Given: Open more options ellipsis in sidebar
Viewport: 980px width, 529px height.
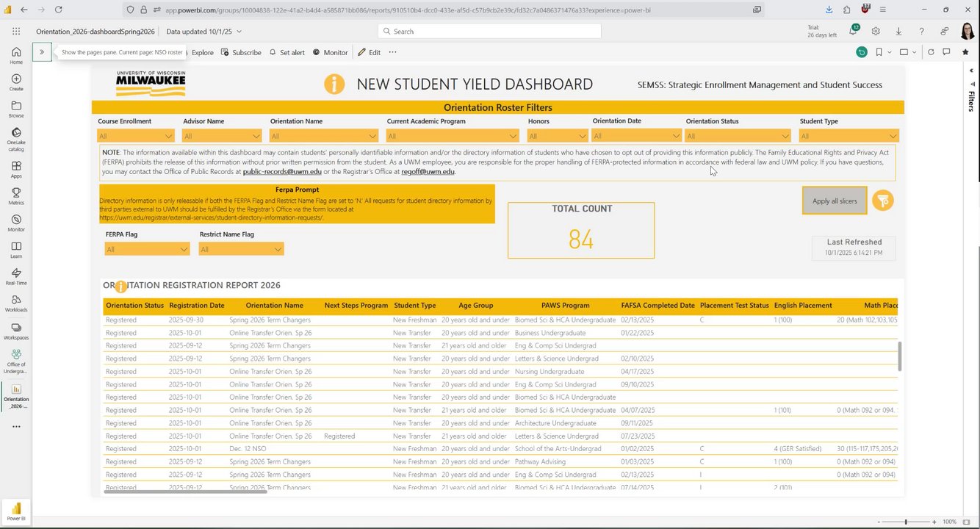Looking at the screenshot, I should (16, 426).
